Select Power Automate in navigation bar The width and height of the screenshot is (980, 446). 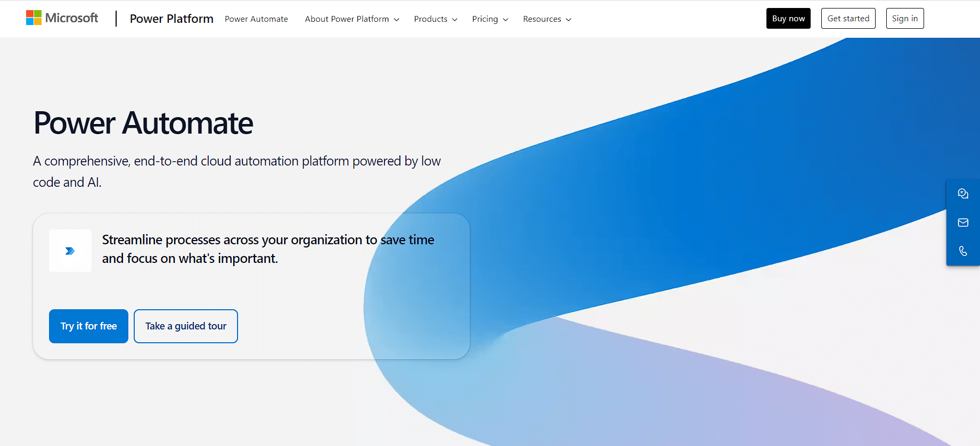[256, 19]
